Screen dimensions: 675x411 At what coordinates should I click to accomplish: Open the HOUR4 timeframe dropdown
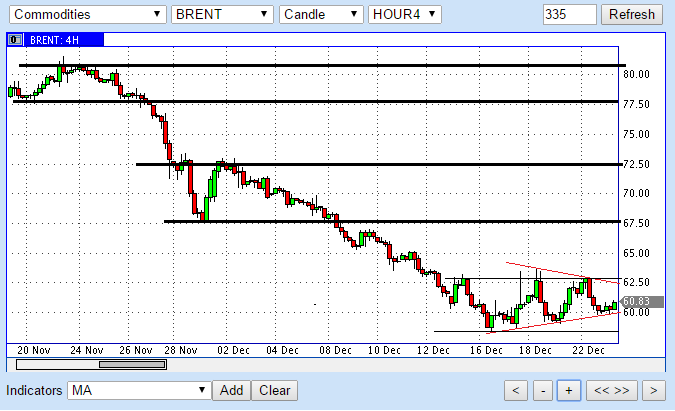(405, 15)
